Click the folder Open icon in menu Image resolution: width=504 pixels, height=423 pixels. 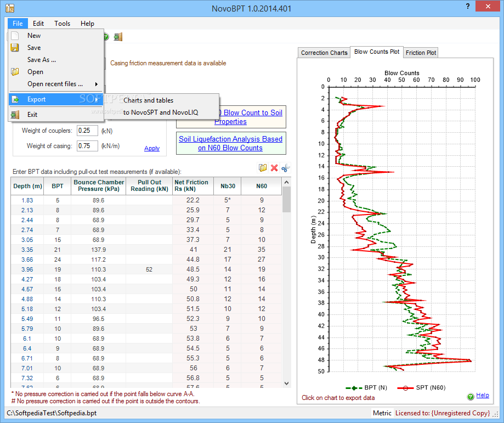click(15, 72)
